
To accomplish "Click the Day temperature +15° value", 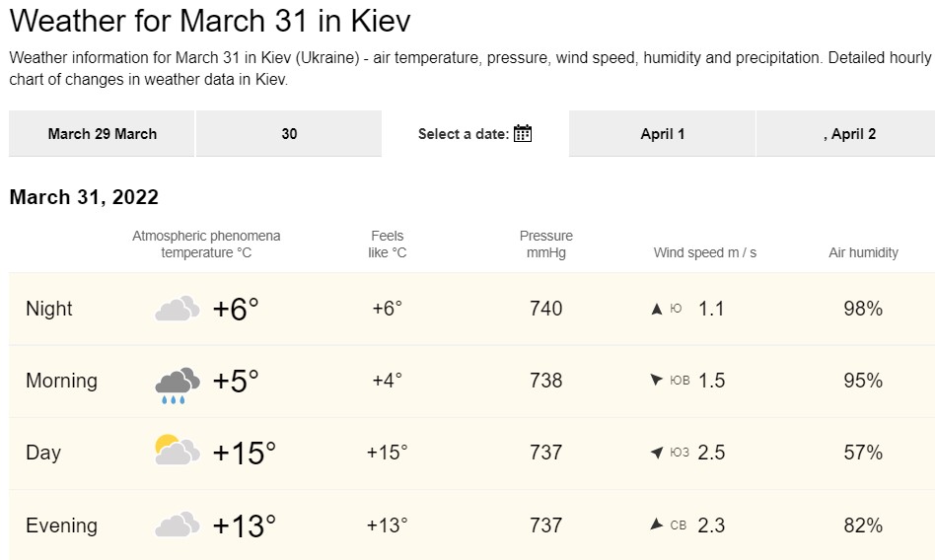I will tap(245, 454).
